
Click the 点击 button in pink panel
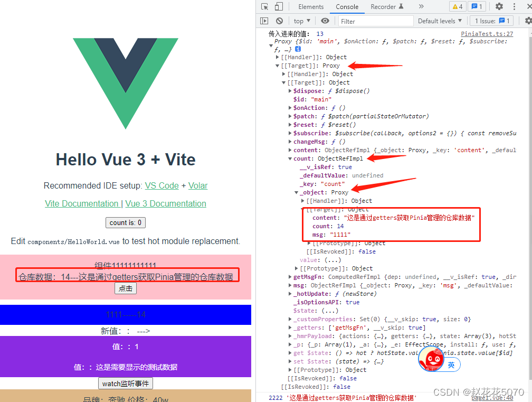(x=126, y=288)
